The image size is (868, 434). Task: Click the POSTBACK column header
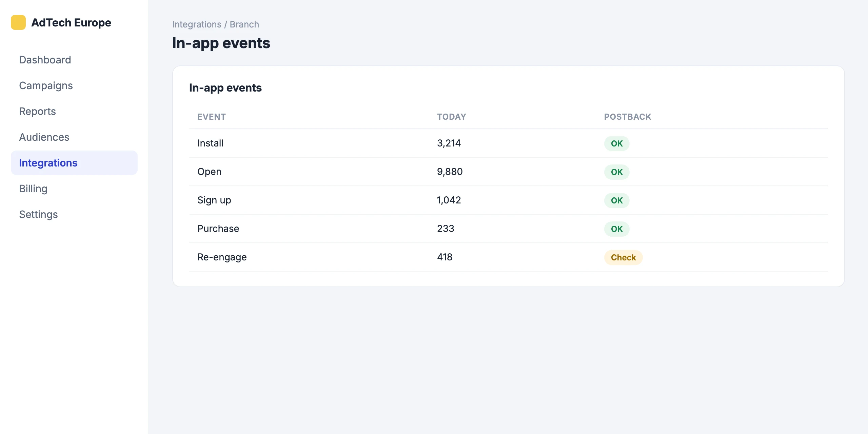pos(628,117)
